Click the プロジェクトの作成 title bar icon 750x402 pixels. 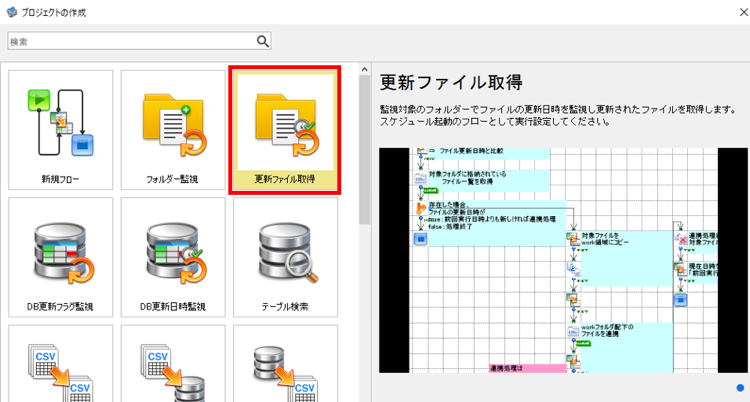11,12
